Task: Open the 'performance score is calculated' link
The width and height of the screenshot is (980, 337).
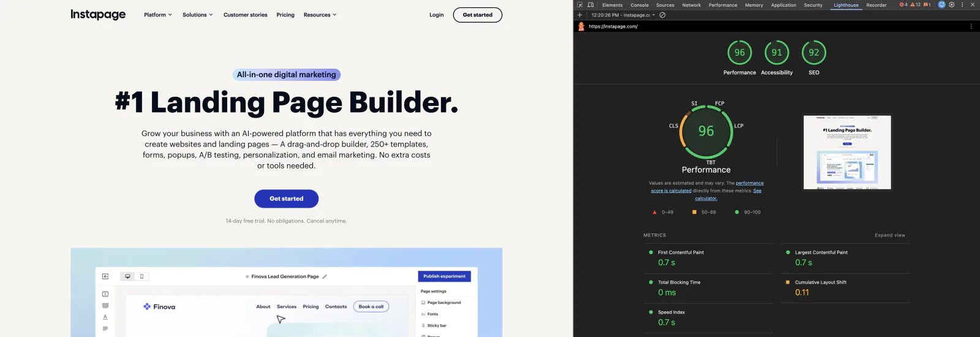Action: pyautogui.click(x=707, y=187)
